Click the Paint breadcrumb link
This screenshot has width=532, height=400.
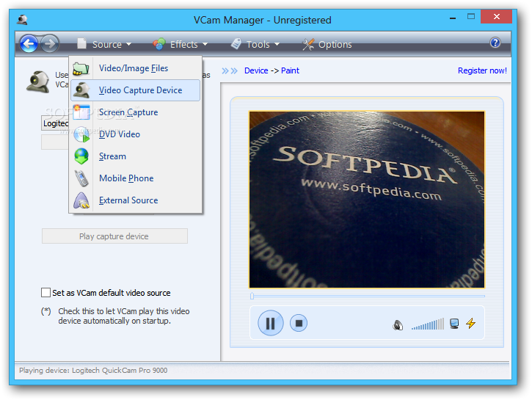point(290,70)
